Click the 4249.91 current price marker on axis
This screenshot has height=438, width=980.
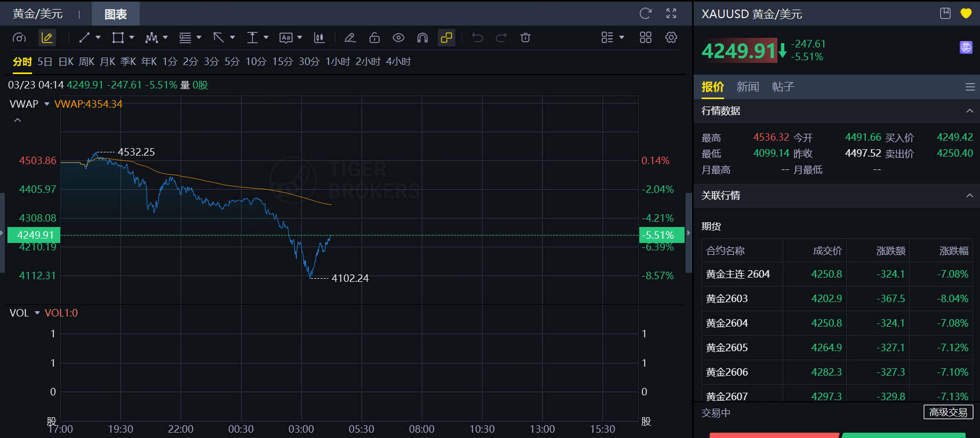[35, 235]
